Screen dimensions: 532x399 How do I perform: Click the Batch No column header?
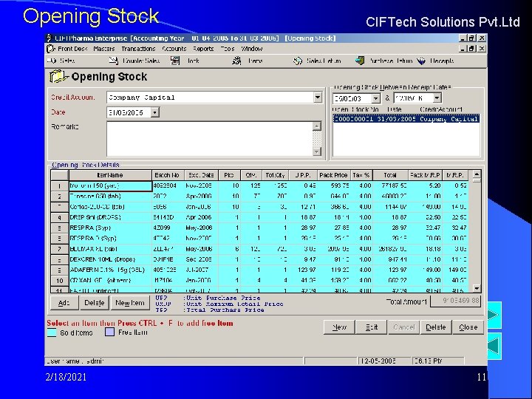[x=168, y=175]
